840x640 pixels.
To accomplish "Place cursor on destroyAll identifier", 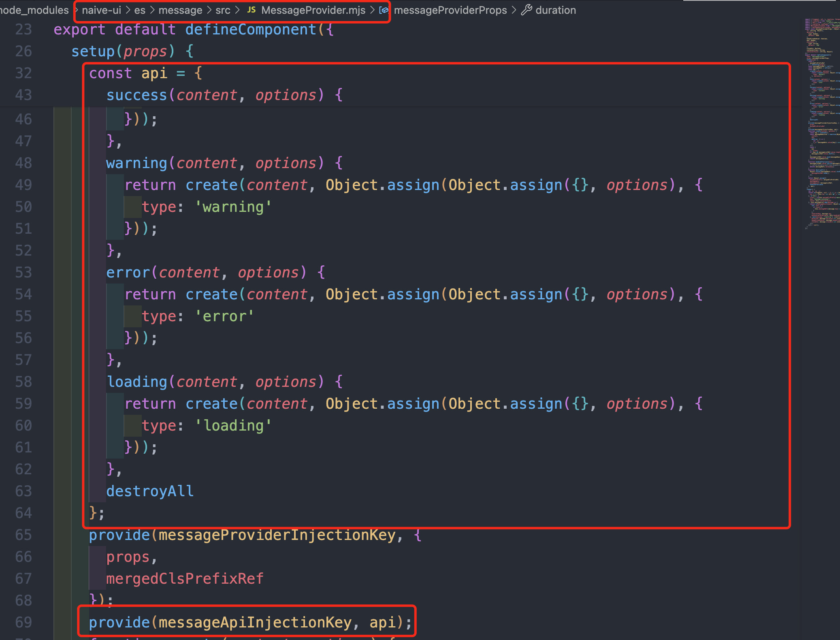I will (150, 491).
